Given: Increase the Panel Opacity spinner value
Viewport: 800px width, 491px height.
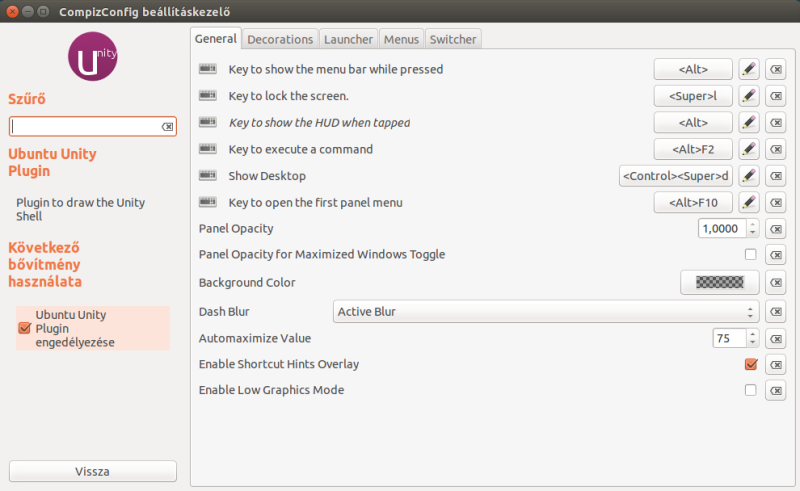Looking at the screenshot, I should 753,225.
